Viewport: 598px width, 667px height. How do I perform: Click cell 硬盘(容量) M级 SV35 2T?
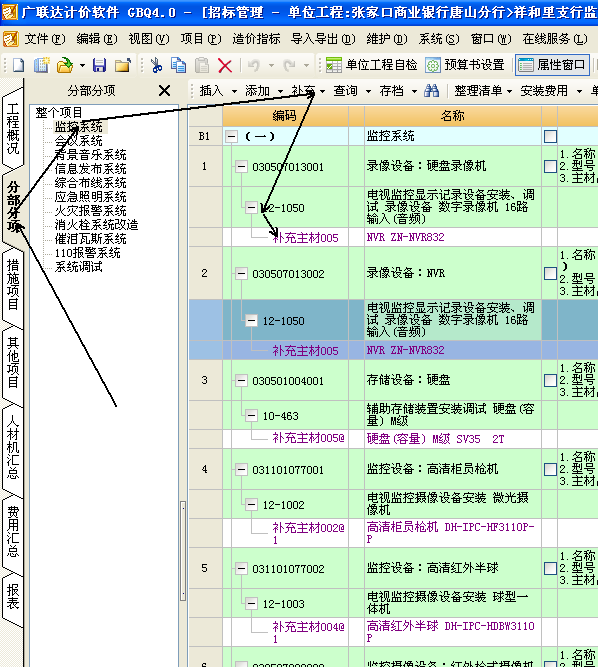pos(453,439)
